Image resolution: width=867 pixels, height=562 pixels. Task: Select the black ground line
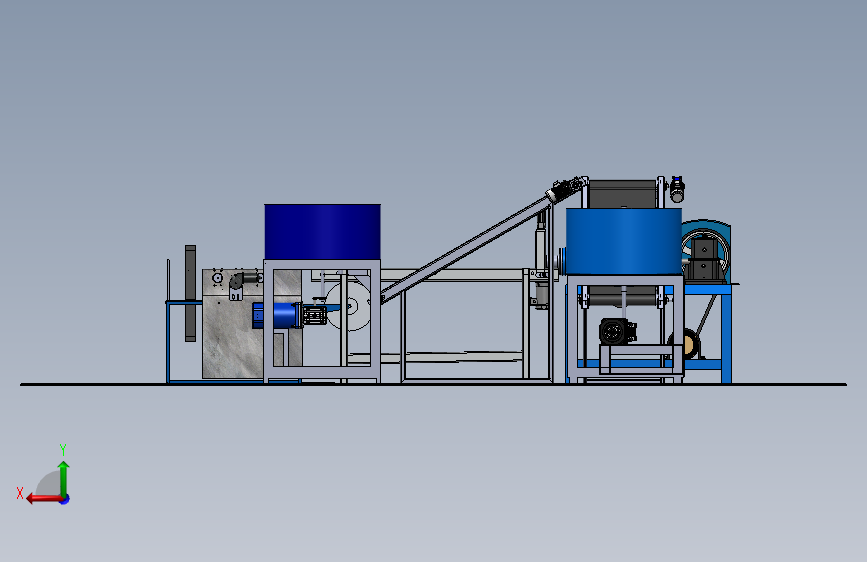coord(434,384)
